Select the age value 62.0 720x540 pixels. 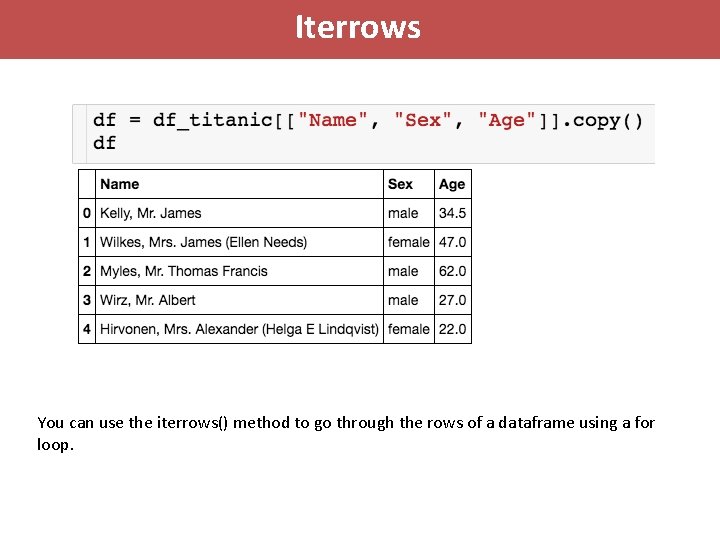[452, 271]
